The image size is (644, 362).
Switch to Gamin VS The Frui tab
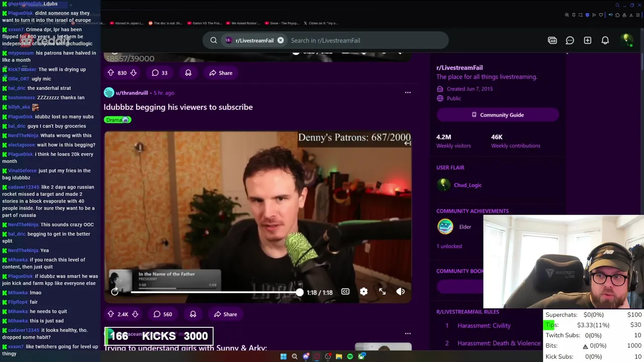[x=203, y=23]
